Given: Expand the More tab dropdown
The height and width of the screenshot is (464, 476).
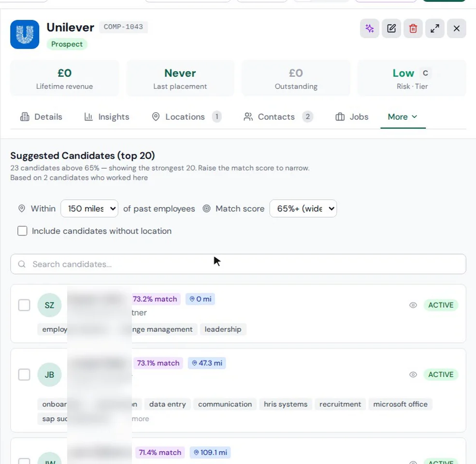Looking at the screenshot, I should pyautogui.click(x=403, y=117).
